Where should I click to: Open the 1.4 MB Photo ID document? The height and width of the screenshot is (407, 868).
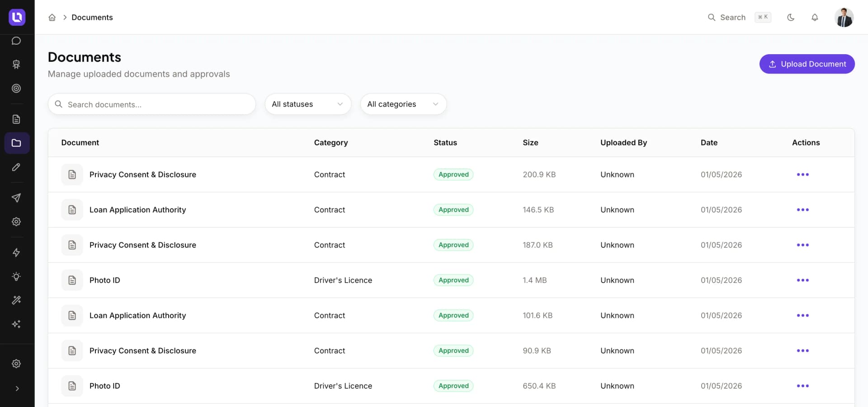(105, 280)
